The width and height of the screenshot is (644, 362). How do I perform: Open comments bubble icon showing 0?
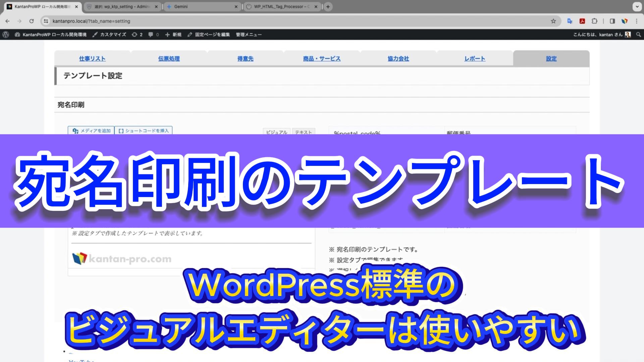(154, 35)
